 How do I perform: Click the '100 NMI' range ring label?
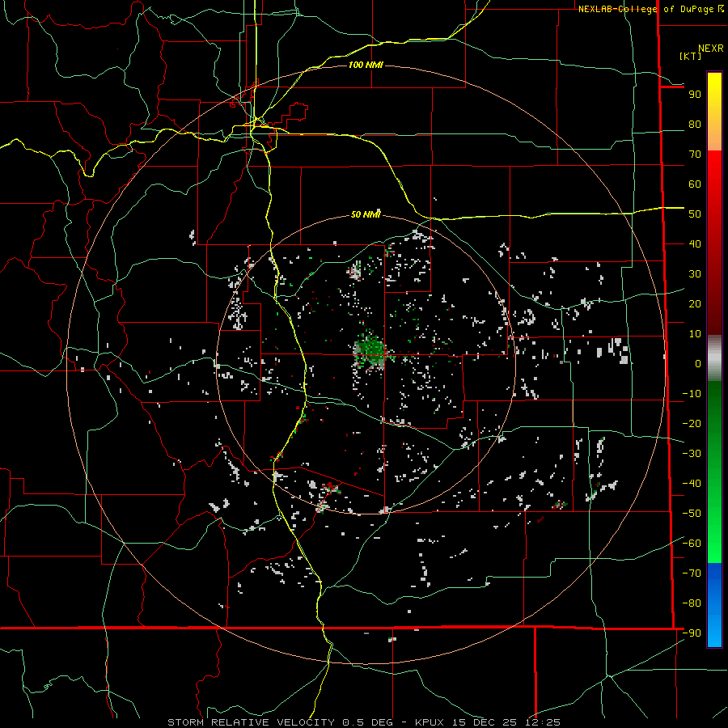(x=366, y=65)
